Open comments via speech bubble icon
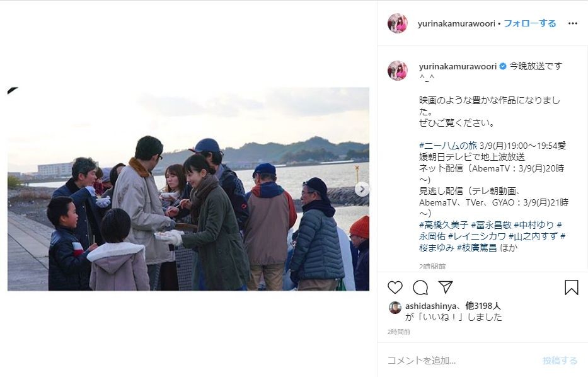Image resolution: width=588 pixels, height=377 pixels. [x=420, y=287]
